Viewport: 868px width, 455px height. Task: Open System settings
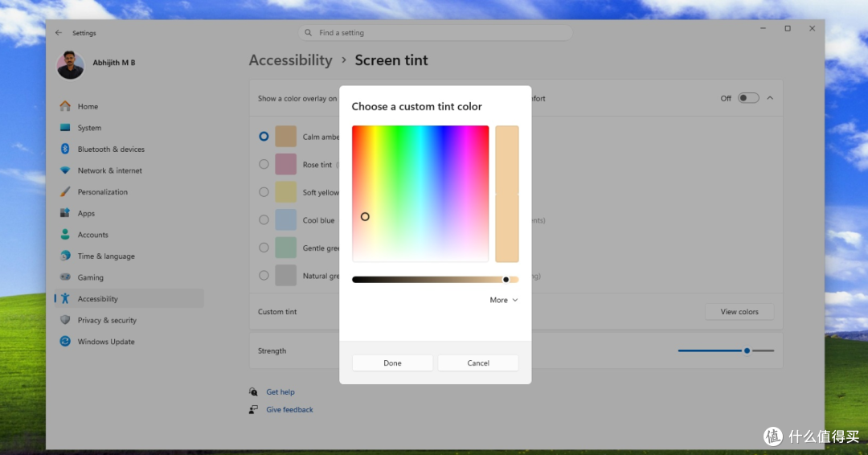pos(129,127)
